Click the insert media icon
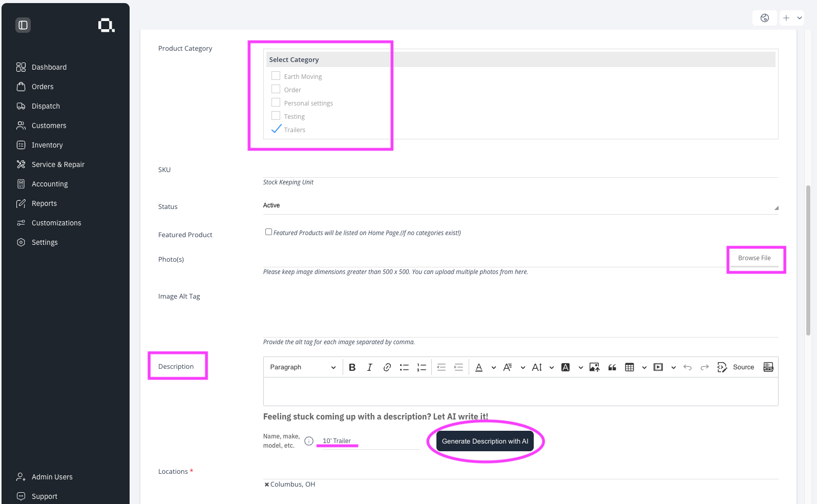 coord(659,367)
